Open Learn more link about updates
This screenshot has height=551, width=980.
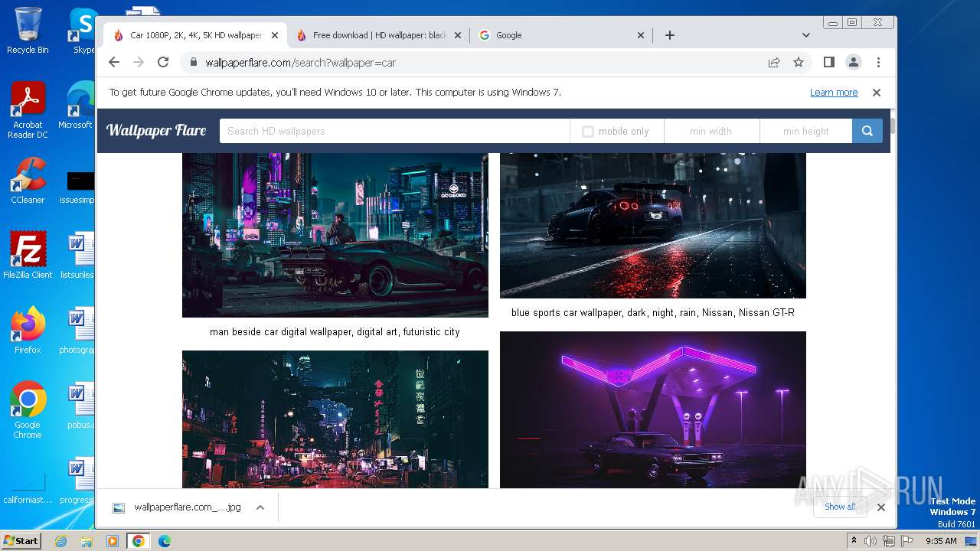click(x=834, y=93)
